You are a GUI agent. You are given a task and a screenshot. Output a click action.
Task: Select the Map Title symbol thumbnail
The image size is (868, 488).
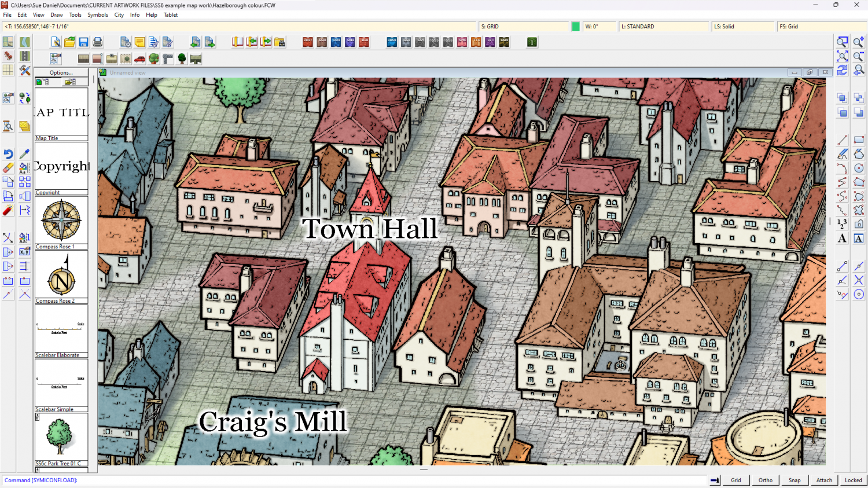click(61, 114)
